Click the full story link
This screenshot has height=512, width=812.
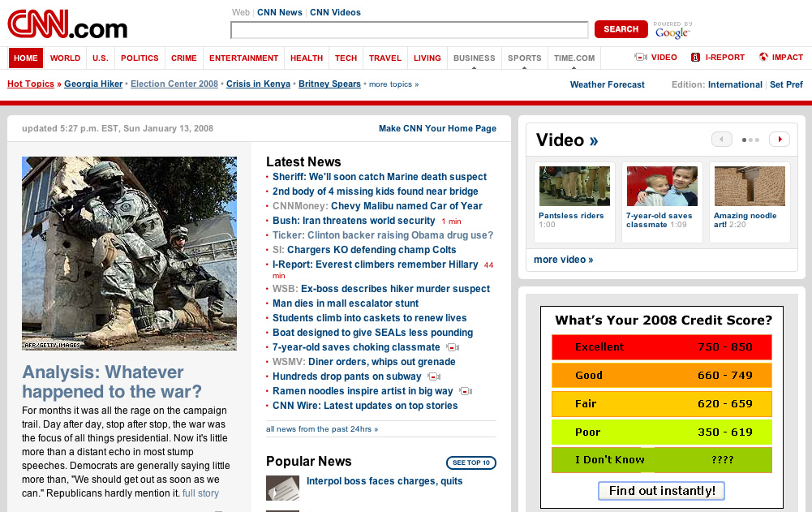click(200, 493)
